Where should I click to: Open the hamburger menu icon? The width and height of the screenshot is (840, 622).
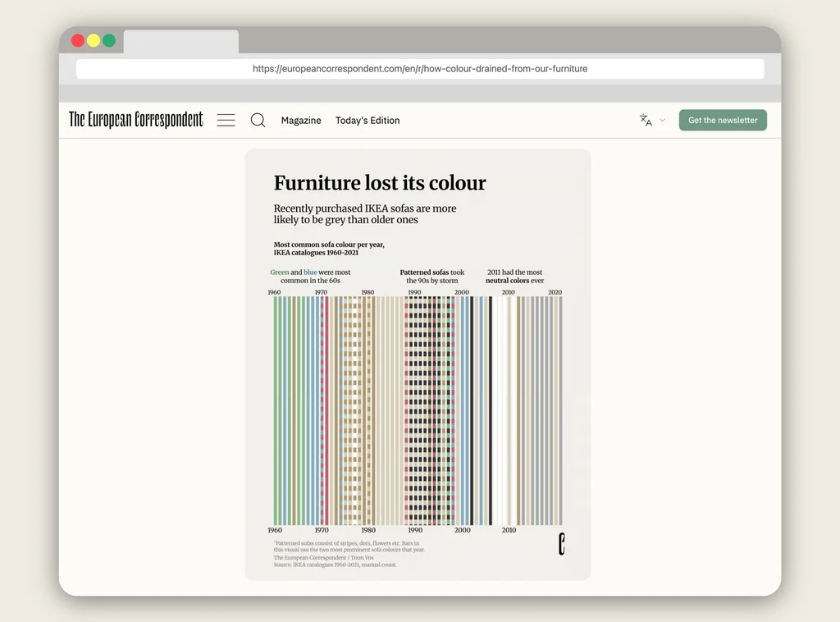[x=226, y=120]
